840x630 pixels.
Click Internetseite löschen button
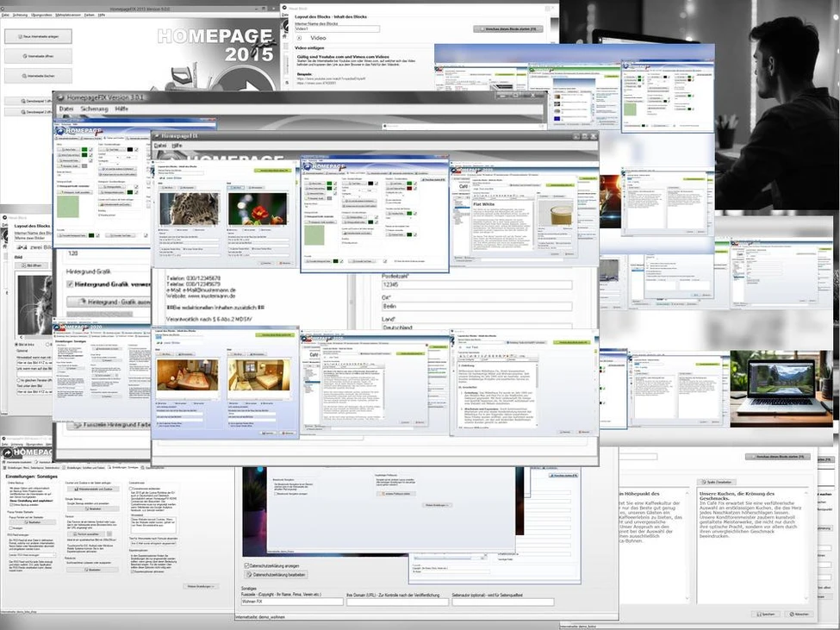38,76
